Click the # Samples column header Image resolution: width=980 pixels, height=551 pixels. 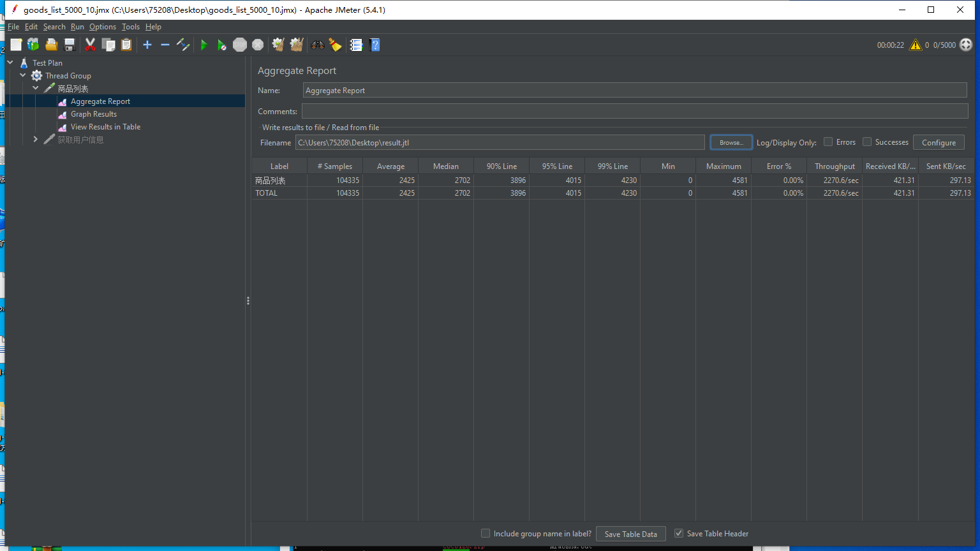pos(335,166)
